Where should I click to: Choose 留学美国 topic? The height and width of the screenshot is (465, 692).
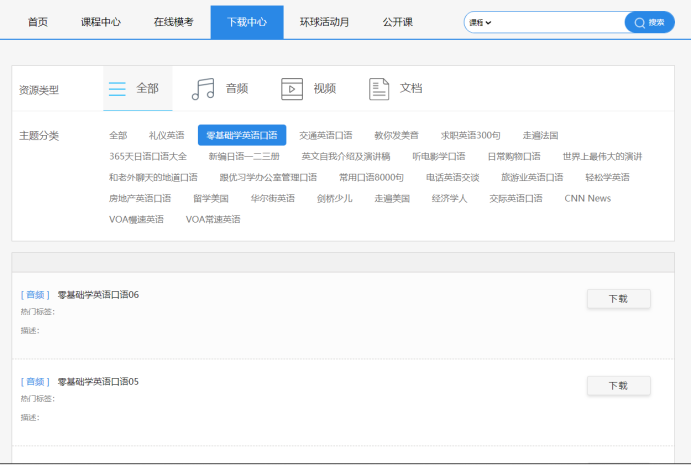point(211,199)
